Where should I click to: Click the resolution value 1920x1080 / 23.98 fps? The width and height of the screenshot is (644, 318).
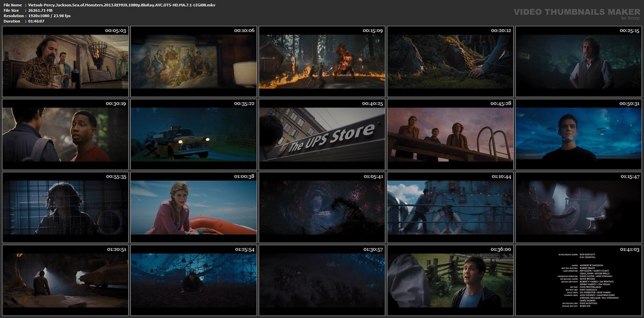point(49,16)
